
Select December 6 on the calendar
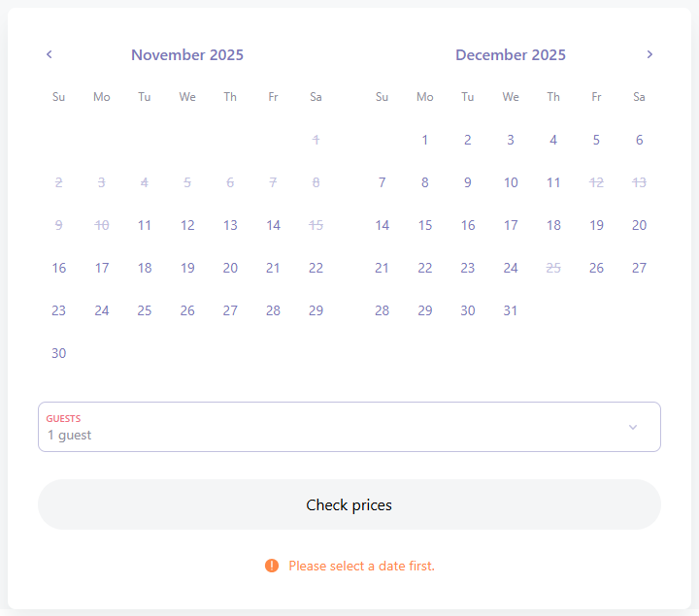click(639, 140)
